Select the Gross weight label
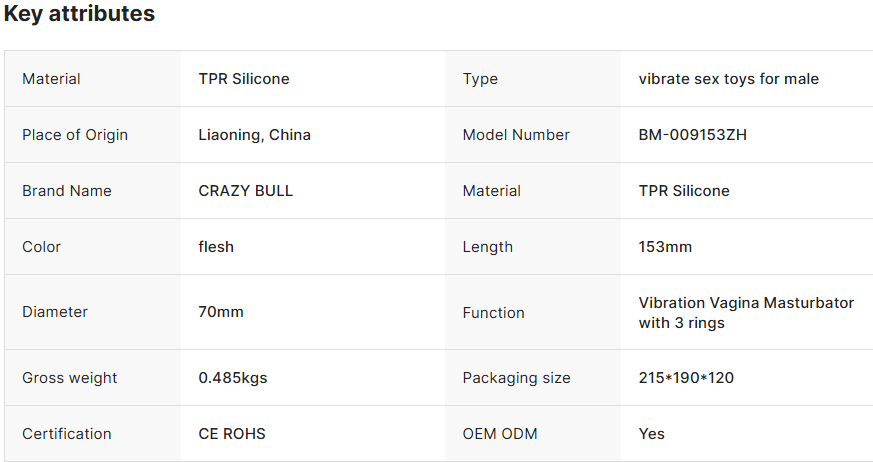 70,378
